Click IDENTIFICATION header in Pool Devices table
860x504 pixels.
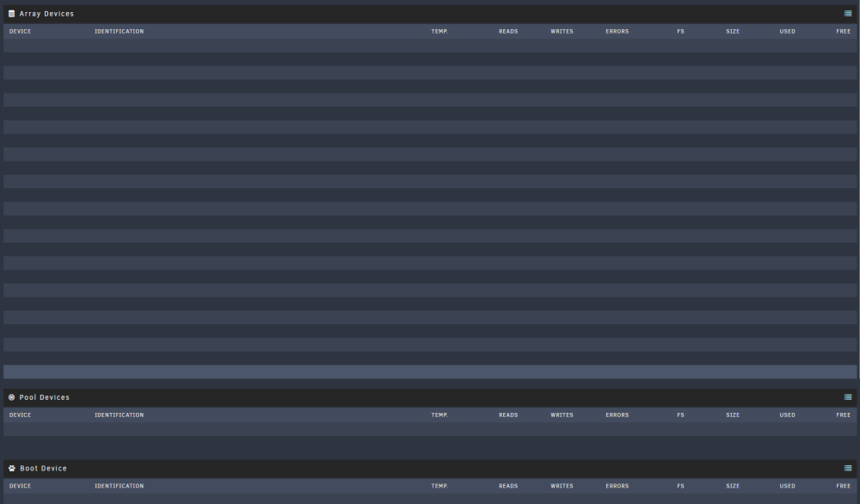[x=119, y=415]
